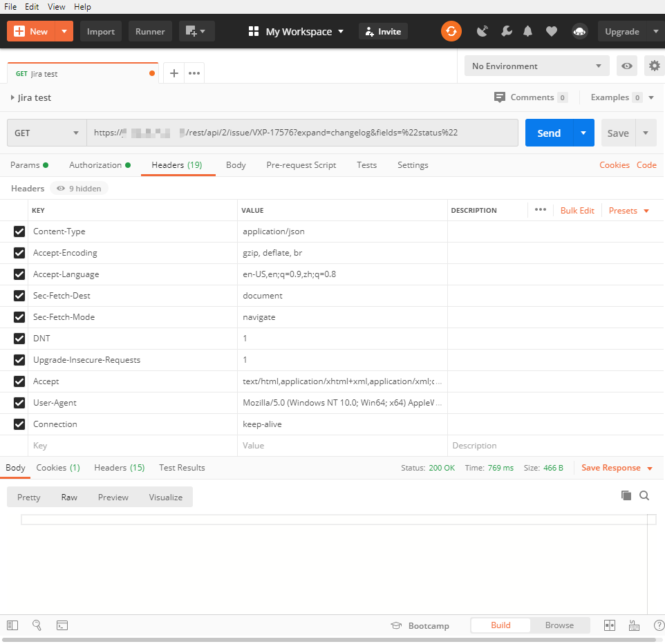Disable the User-Agent header checkbox

point(19,403)
